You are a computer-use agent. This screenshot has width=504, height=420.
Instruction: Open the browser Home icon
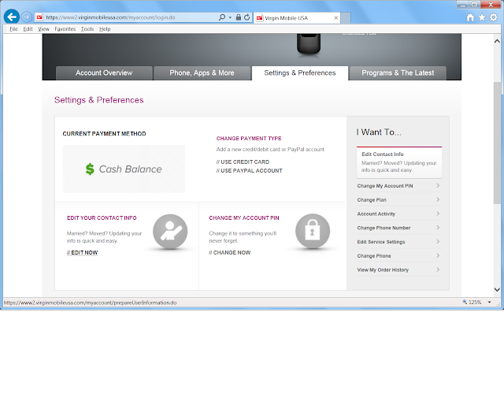click(x=470, y=17)
